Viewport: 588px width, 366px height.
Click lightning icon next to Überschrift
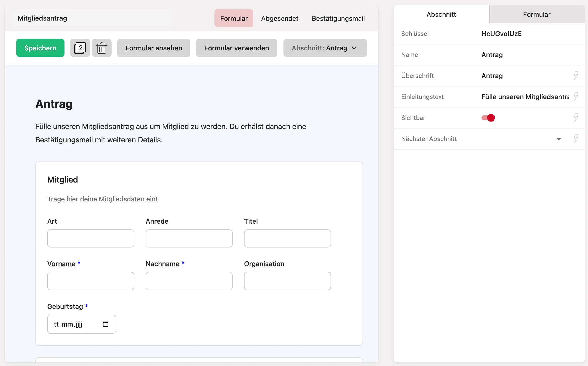[576, 76]
